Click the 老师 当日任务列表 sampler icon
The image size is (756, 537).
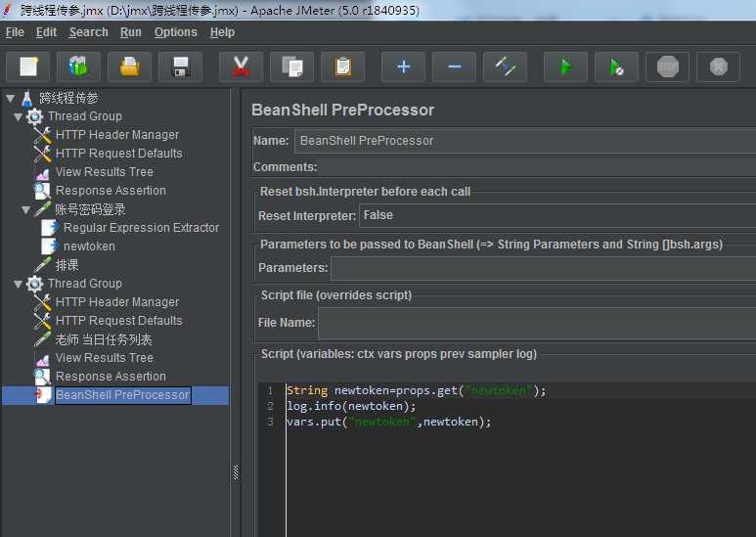coord(43,339)
